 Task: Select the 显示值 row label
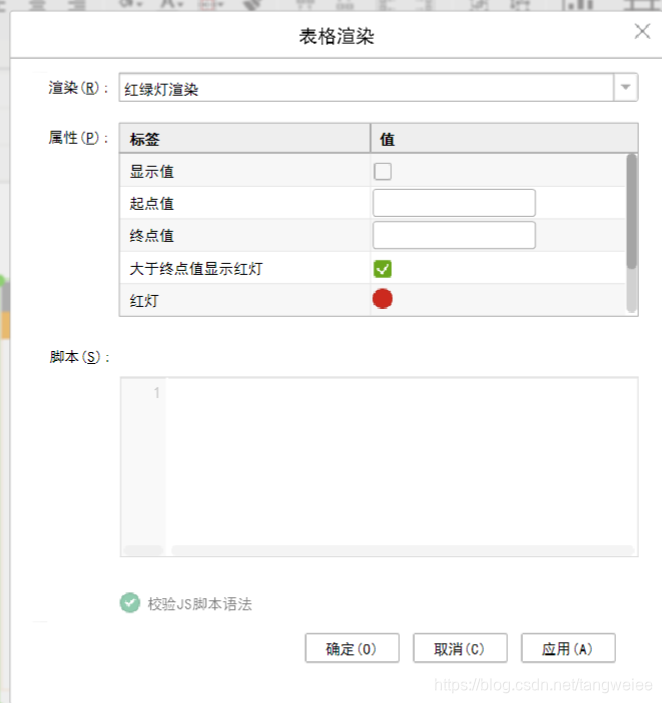(151, 171)
